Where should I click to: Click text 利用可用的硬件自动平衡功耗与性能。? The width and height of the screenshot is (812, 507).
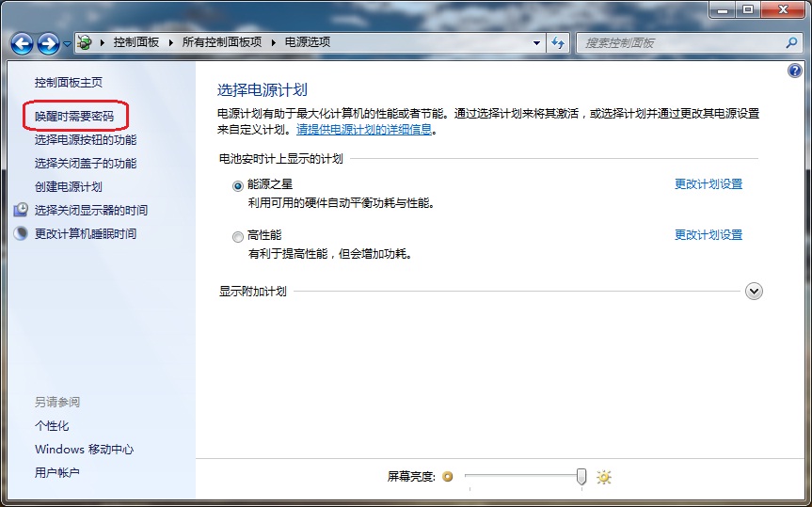[342, 203]
